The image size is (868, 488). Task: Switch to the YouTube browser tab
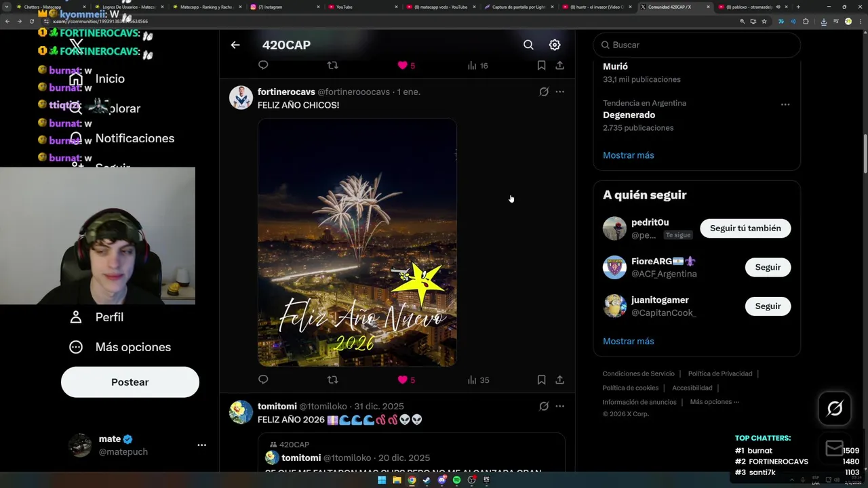point(361,7)
